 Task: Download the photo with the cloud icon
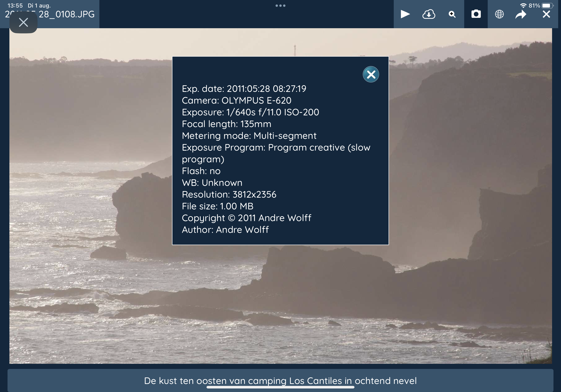(429, 14)
